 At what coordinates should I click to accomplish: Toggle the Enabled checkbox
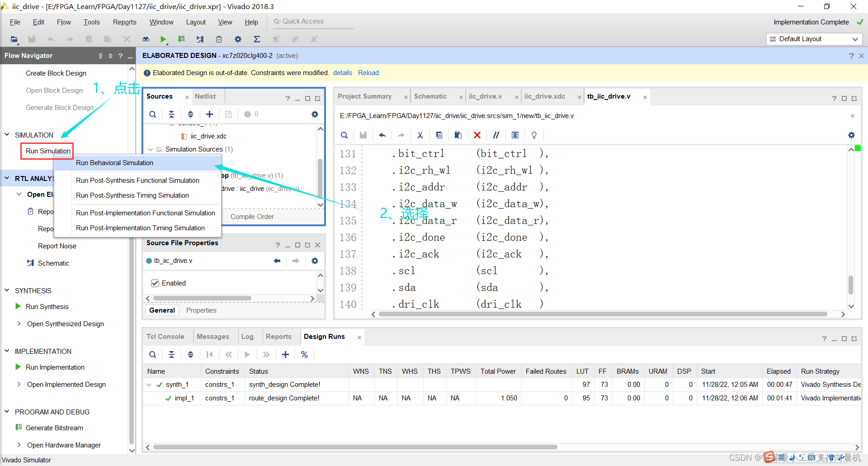point(155,283)
